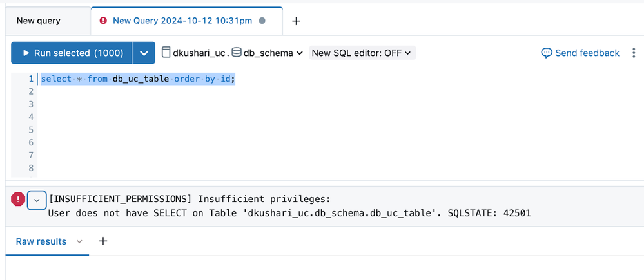
Task: Open the Raw results tab dropdown chevron
Action: click(79, 241)
